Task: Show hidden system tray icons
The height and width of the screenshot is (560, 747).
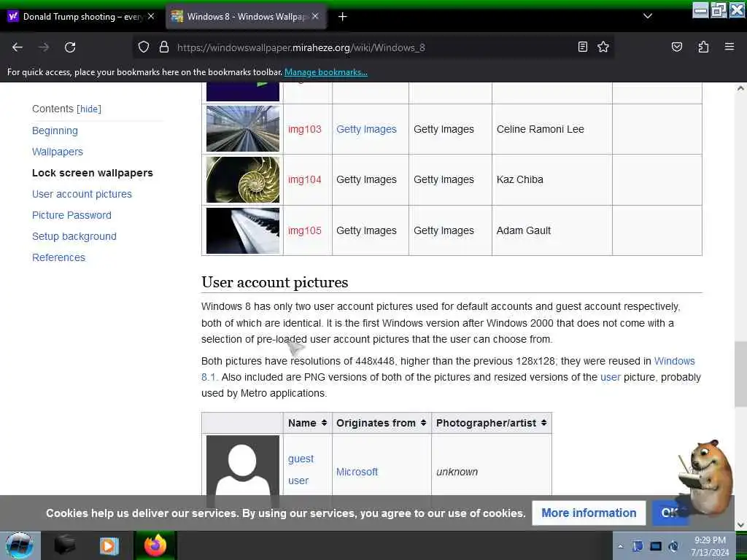Action: click(620, 546)
